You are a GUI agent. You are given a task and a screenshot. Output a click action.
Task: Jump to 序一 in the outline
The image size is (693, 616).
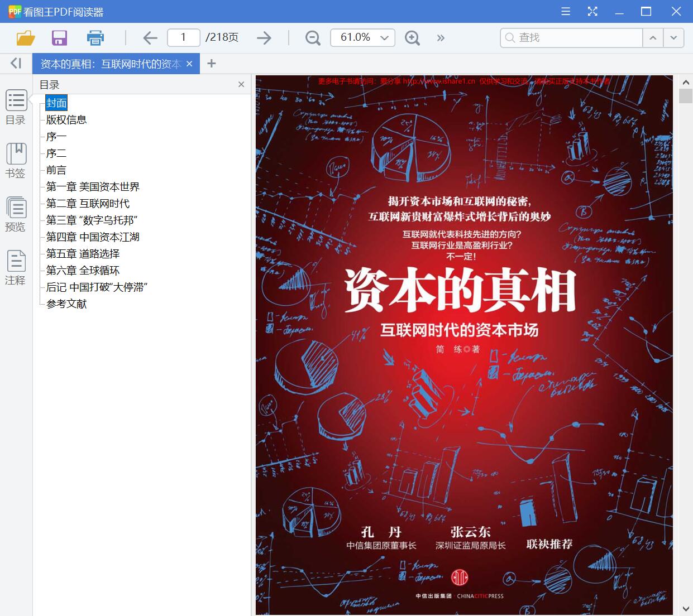[x=56, y=137]
